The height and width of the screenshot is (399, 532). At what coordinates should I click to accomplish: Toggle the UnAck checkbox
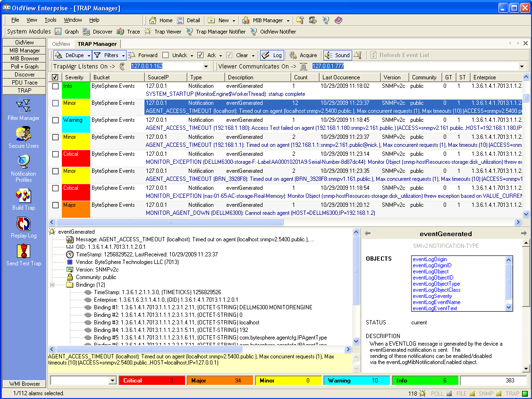166,55
